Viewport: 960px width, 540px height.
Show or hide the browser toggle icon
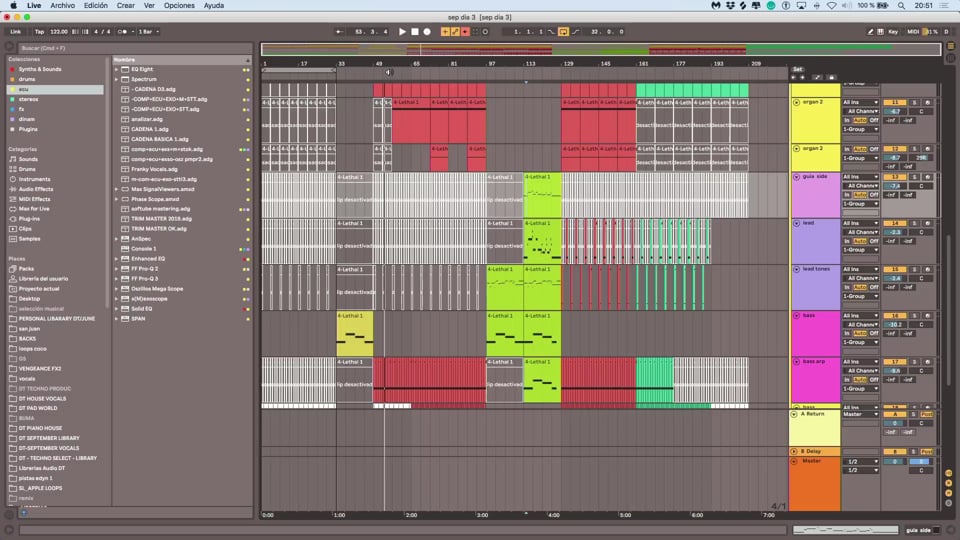pos(9,47)
